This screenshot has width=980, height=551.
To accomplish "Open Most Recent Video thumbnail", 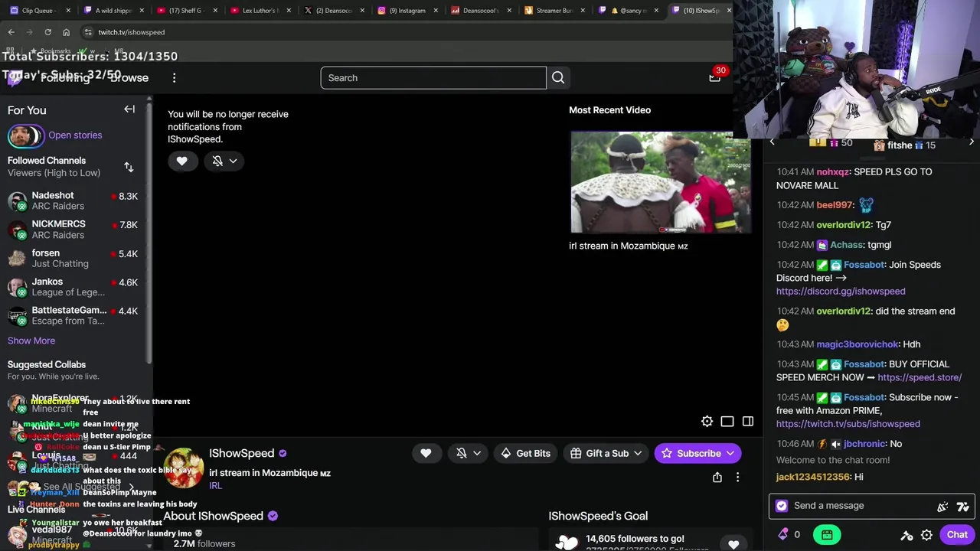I will 661,182.
